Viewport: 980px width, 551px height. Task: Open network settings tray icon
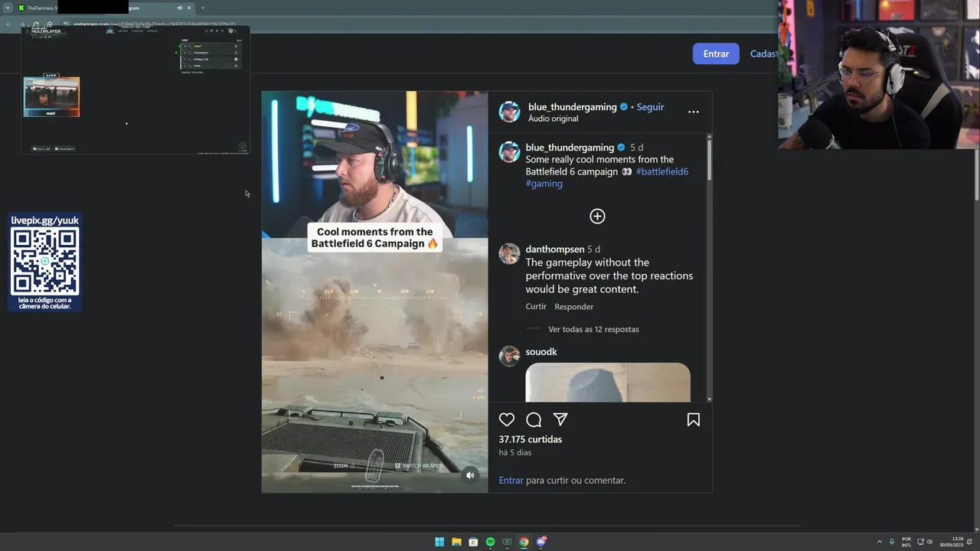point(920,542)
